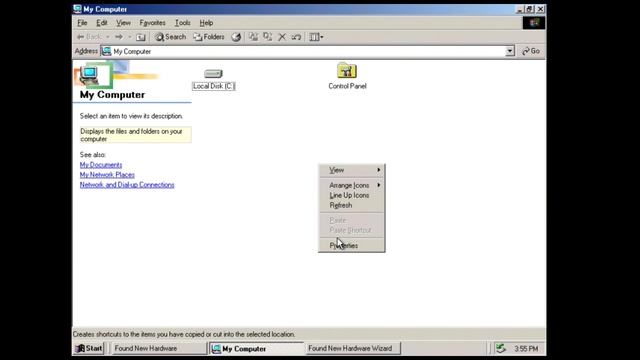Image resolution: width=640 pixels, height=360 pixels.
Task: Click the 3:55 PM clock
Action: click(x=526, y=349)
